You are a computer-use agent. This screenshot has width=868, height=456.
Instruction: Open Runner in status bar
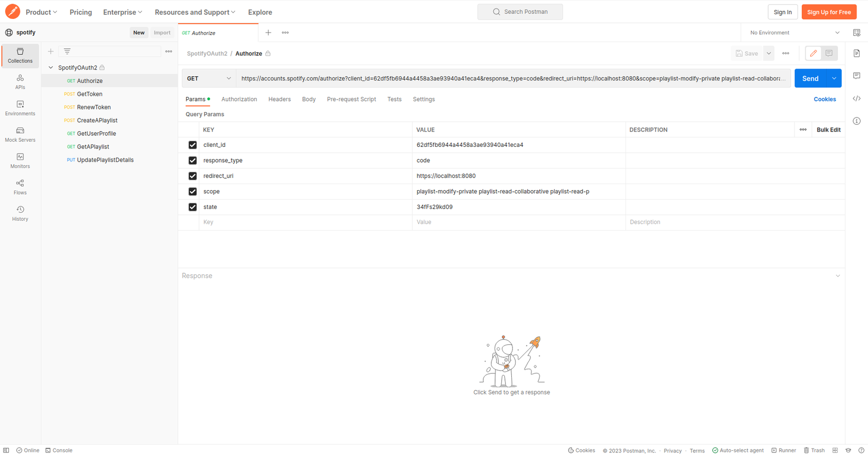click(x=784, y=451)
